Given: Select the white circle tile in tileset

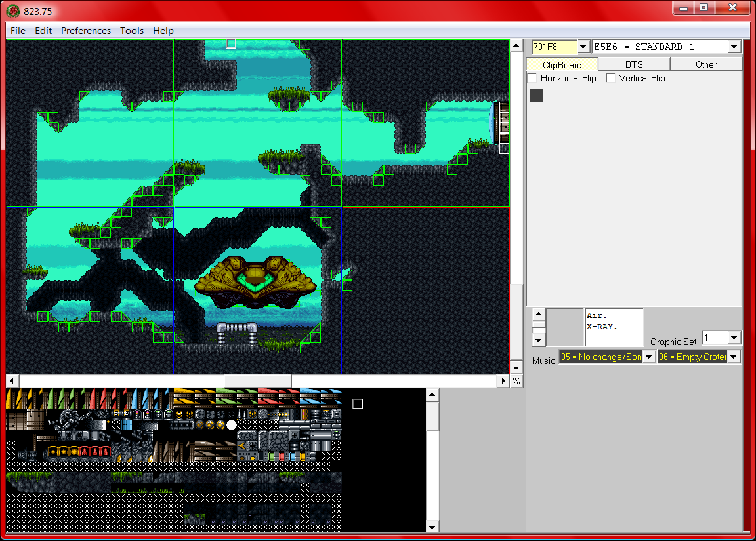Looking at the screenshot, I should [232, 425].
